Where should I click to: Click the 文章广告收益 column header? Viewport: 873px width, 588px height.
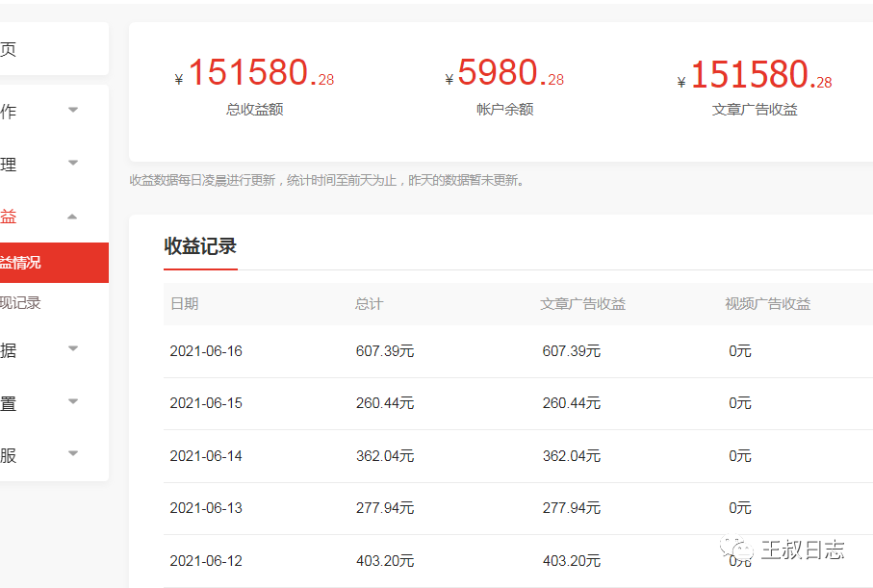[x=583, y=304]
